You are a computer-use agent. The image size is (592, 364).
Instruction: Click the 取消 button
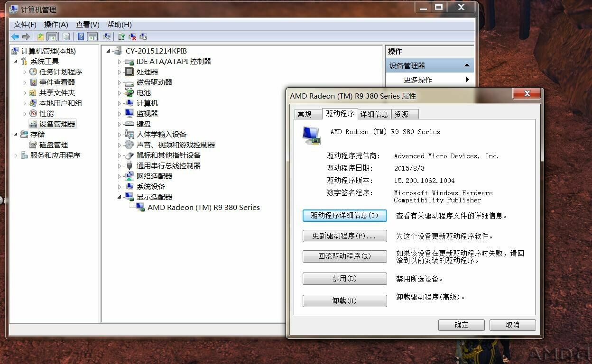pyautogui.click(x=513, y=325)
